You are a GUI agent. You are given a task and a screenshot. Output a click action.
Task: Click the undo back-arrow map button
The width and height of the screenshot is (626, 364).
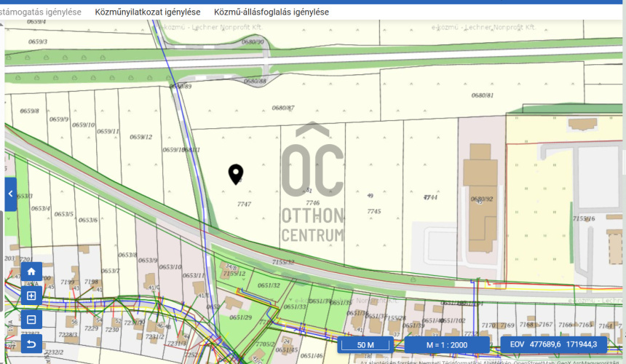[31, 344]
